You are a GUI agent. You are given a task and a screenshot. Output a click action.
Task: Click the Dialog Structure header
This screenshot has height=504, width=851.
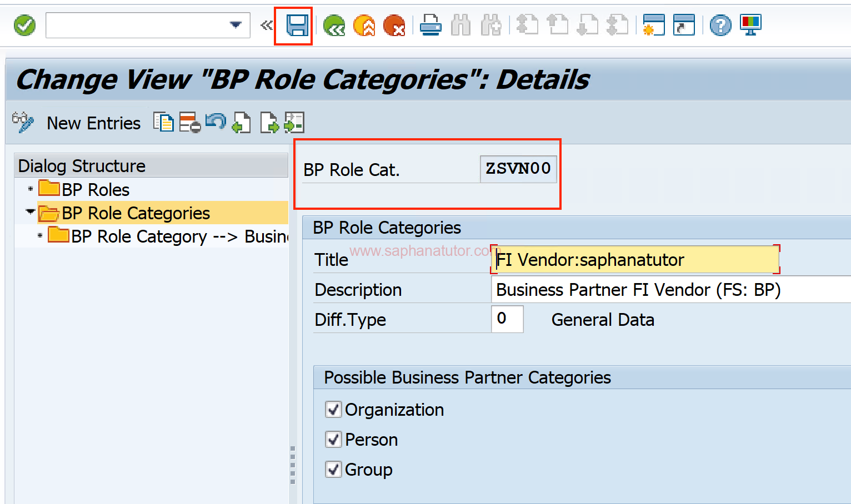coord(151,166)
